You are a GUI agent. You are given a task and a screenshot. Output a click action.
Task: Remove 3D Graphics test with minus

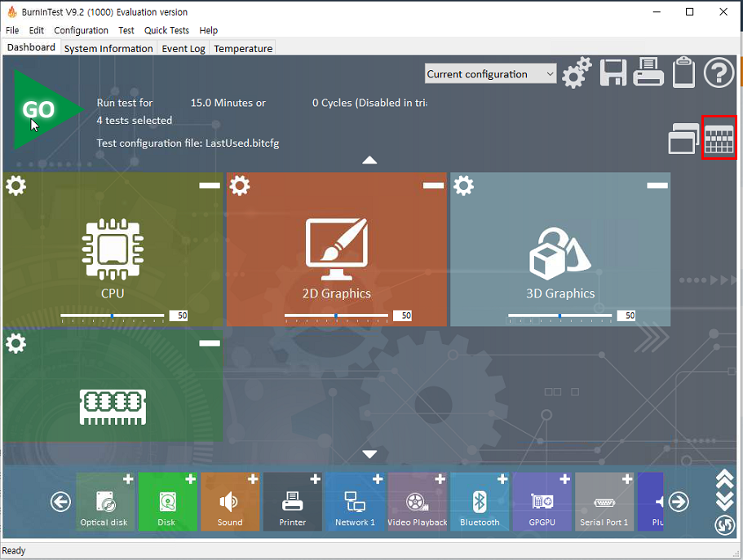tap(657, 185)
